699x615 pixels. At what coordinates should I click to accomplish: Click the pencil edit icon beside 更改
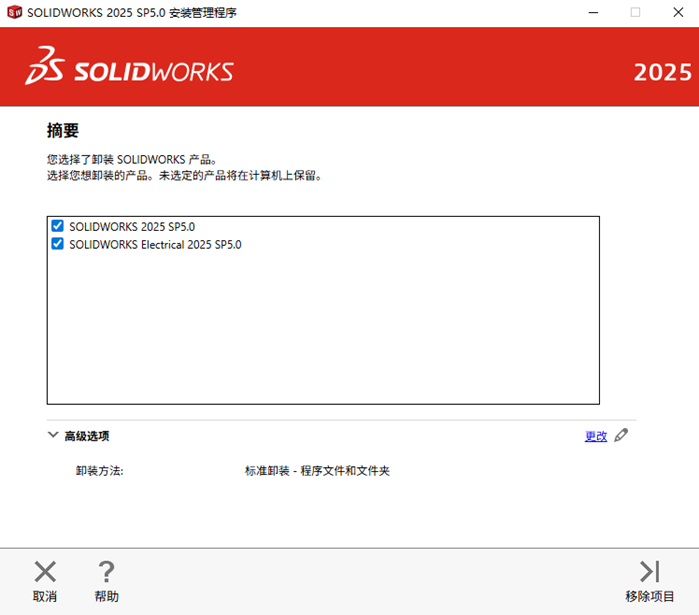(x=621, y=435)
